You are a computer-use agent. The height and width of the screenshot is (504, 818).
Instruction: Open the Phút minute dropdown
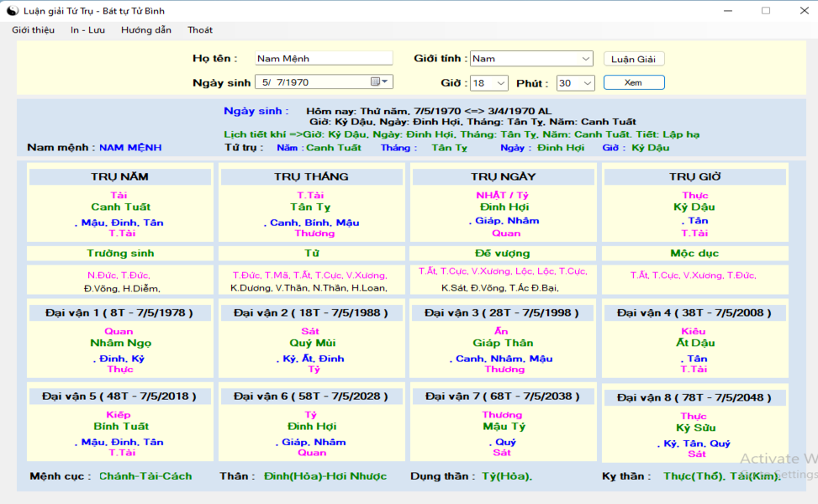[588, 83]
